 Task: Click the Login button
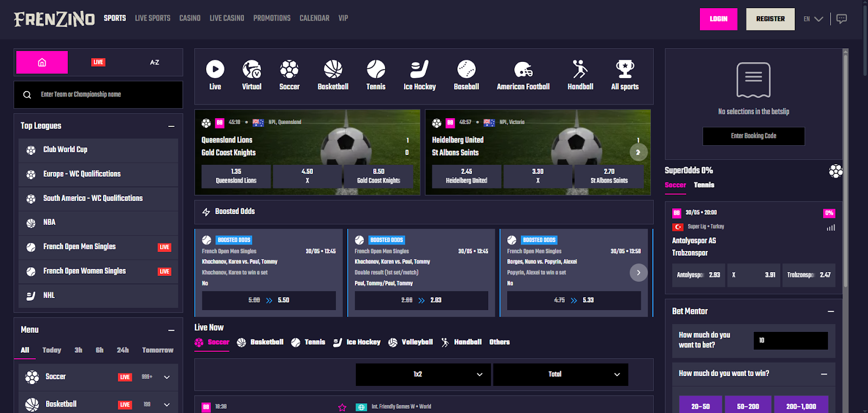[x=719, y=19]
